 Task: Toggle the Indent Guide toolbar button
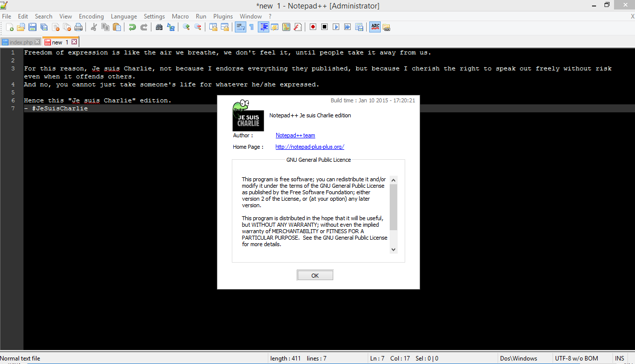pos(263,27)
